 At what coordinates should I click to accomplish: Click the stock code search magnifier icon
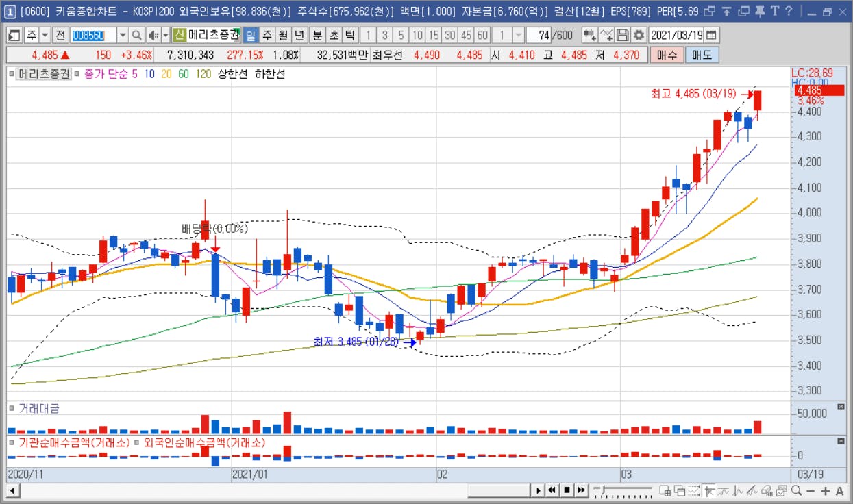point(136,36)
